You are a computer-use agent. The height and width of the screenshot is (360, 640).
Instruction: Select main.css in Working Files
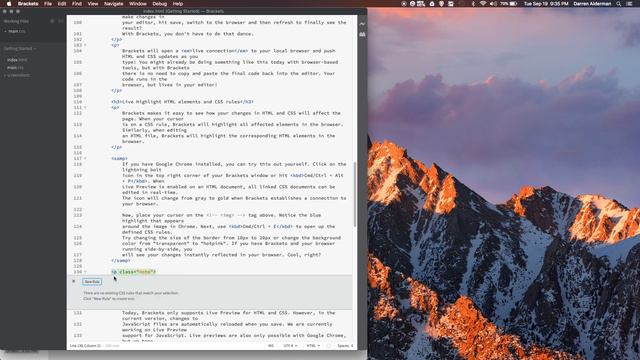(x=16, y=31)
